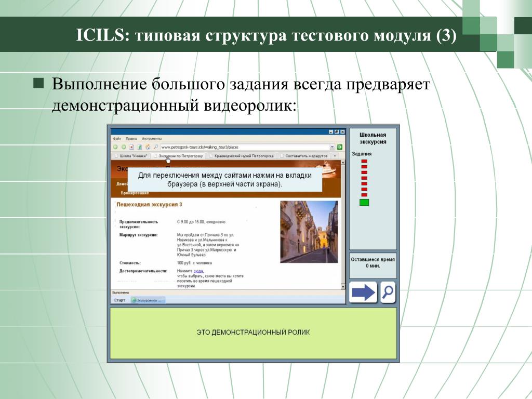Screen dimensions: 532x399
Task: Switch to the Школа "Умники" tab
Action: coord(130,156)
